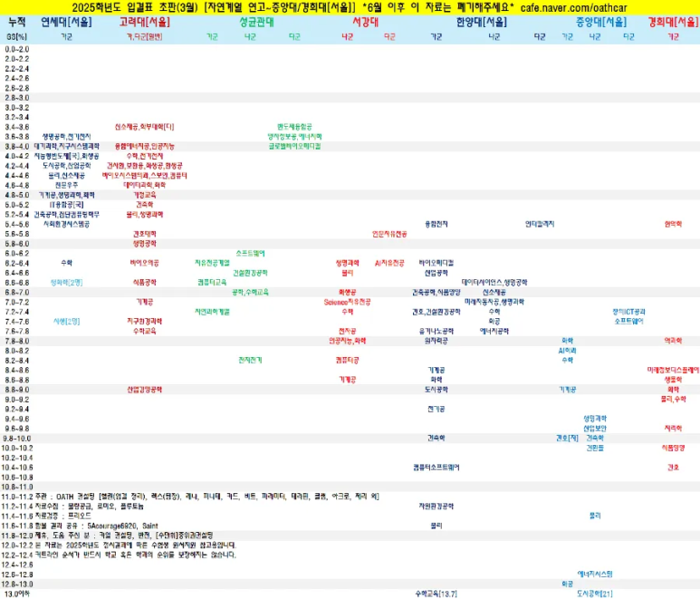Select the '중앙대[서울]' column header
Screen dimensions: 700x599
pos(601,22)
